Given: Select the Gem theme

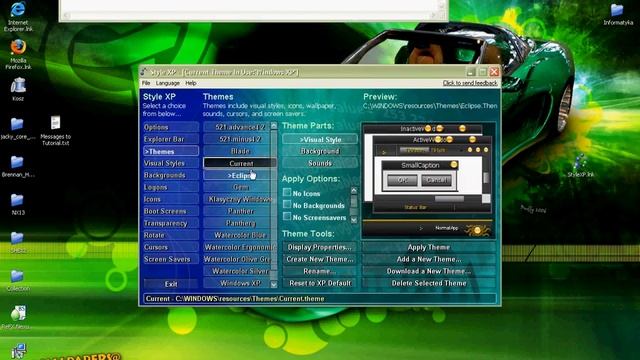Looking at the screenshot, I should 237,187.
